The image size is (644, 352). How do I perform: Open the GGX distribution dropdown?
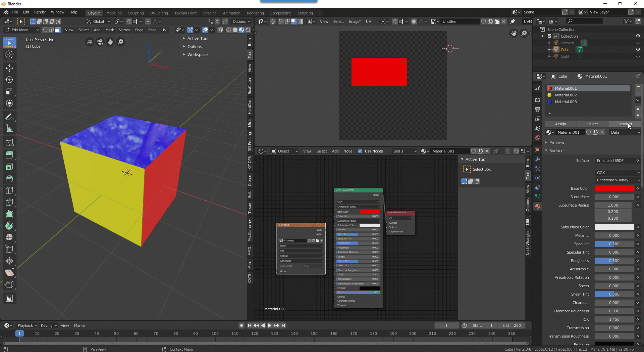pos(618,173)
